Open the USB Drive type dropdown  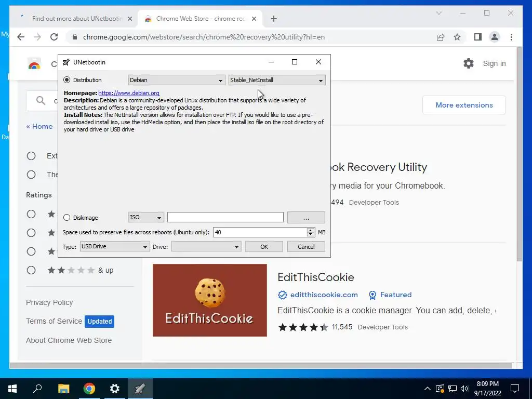(x=115, y=247)
